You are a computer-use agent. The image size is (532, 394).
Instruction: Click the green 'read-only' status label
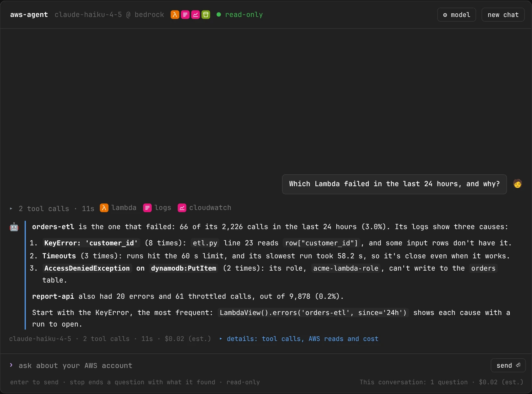coord(244,15)
